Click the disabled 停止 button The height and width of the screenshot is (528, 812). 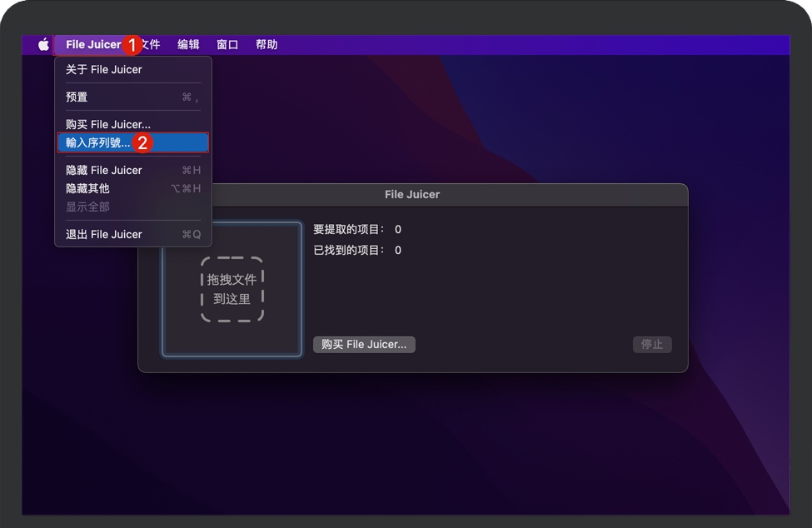coord(652,344)
